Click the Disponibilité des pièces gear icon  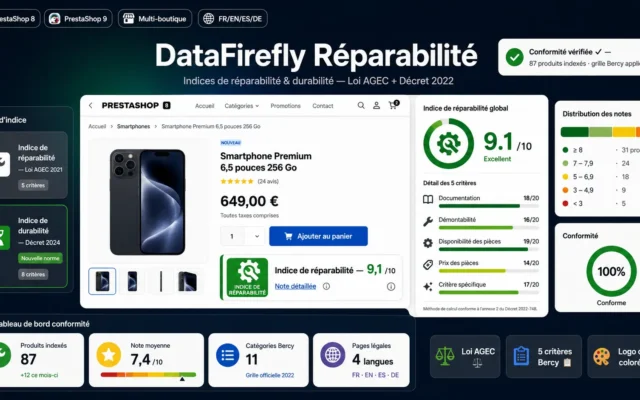tap(428, 243)
